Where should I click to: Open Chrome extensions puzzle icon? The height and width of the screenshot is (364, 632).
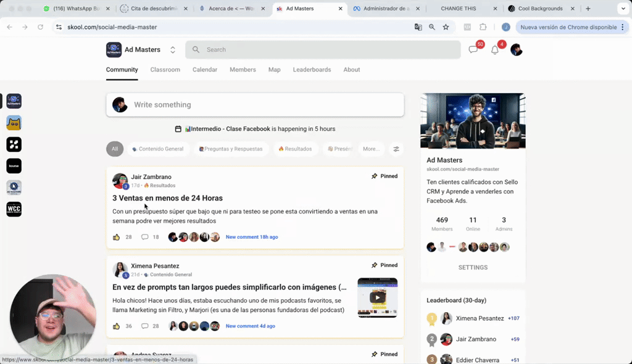coord(483,27)
